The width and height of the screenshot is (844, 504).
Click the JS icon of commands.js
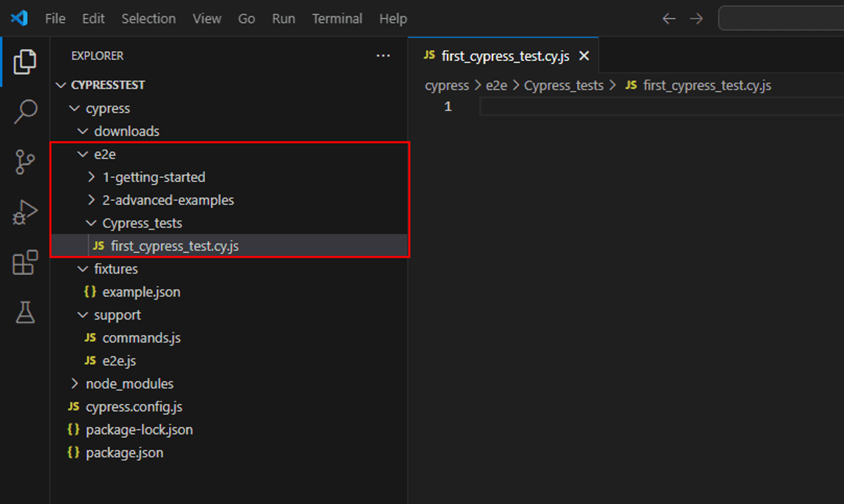[x=90, y=338]
